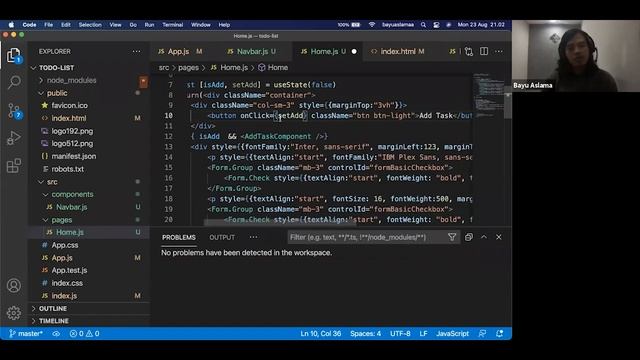Click Ln 10, Col 36 cursor position
This screenshot has width=640, height=360.
(320, 333)
